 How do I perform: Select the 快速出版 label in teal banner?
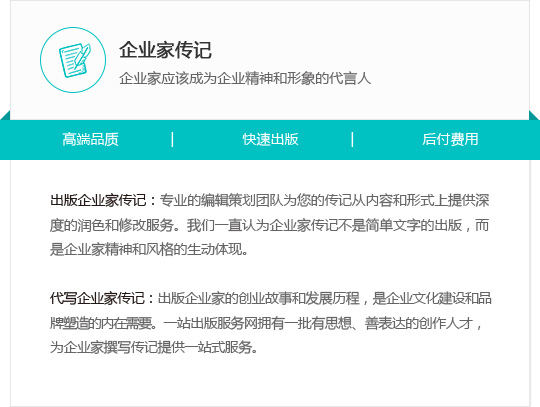click(x=270, y=139)
